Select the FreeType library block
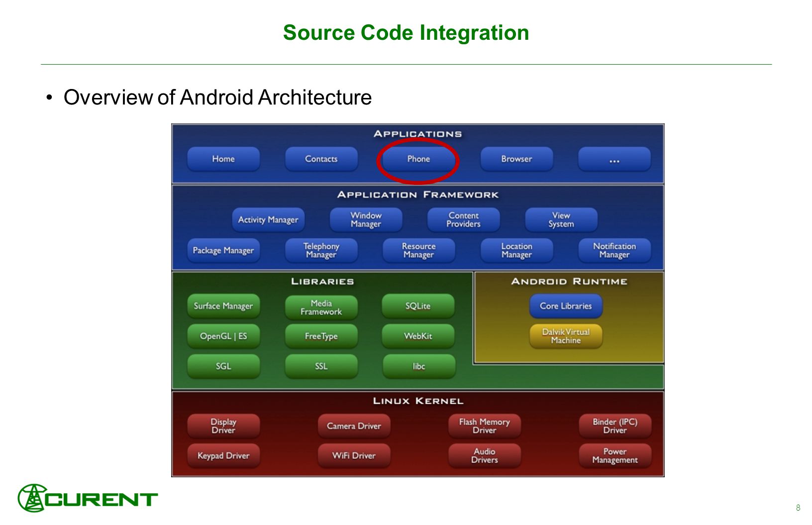Viewport: 812px width, 525px height. click(x=321, y=337)
